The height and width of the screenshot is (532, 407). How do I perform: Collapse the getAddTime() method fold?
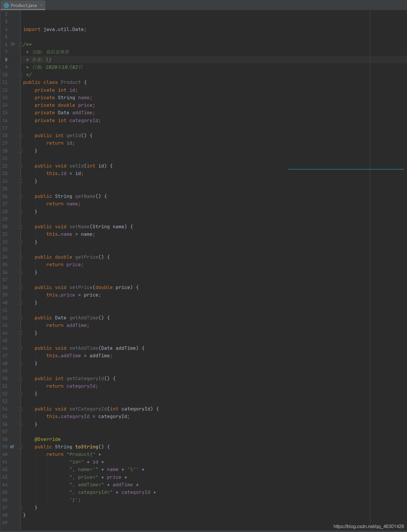click(x=21, y=318)
